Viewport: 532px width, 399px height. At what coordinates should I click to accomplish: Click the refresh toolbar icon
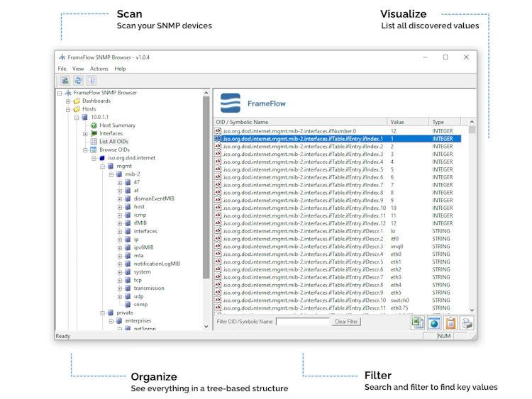(78, 80)
